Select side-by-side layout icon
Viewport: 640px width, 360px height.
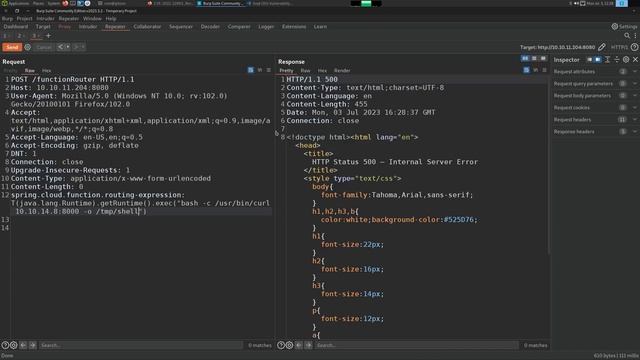[x=525, y=59]
